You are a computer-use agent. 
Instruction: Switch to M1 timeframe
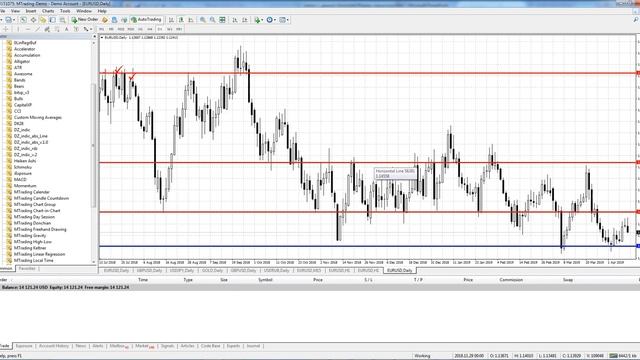click(101, 29)
